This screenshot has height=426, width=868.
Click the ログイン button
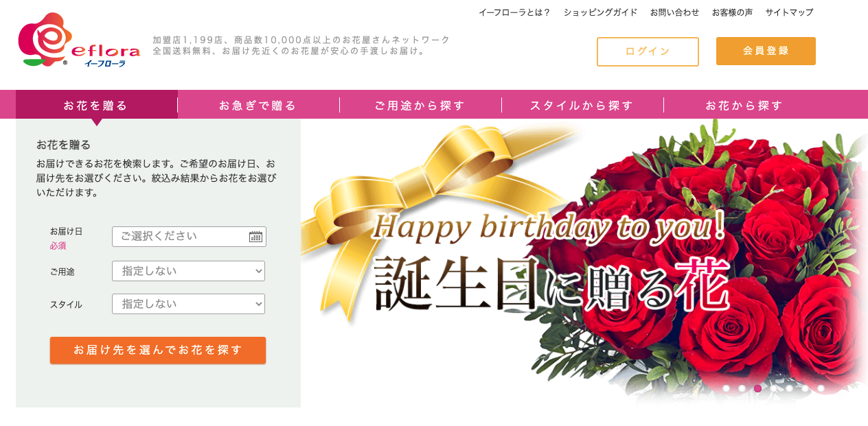(648, 51)
